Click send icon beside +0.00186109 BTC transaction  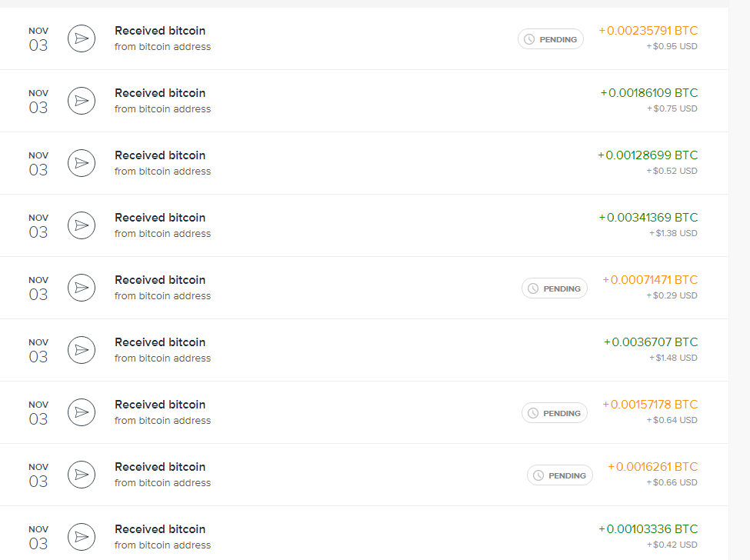pos(82,101)
